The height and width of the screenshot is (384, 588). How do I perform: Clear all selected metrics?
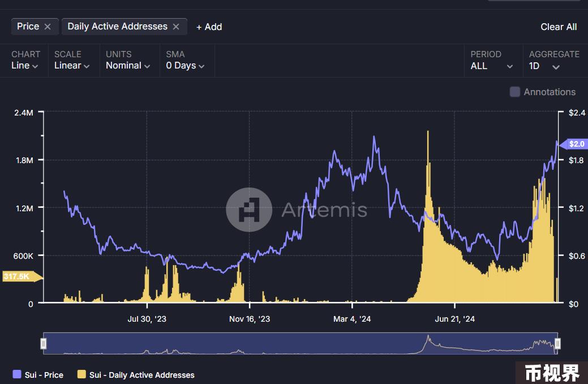coord(559,27)
